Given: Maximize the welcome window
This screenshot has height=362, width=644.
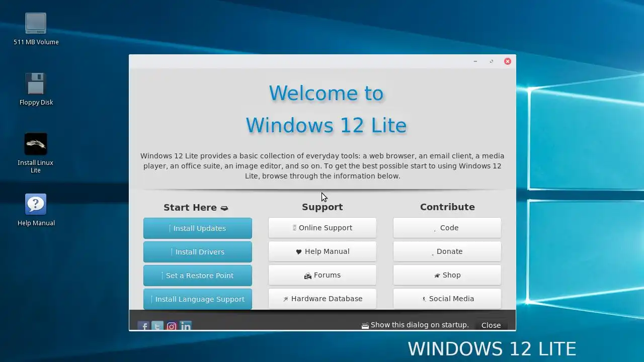Looking at the screenshot, I should pyautogui.click(x=492, y=61).
